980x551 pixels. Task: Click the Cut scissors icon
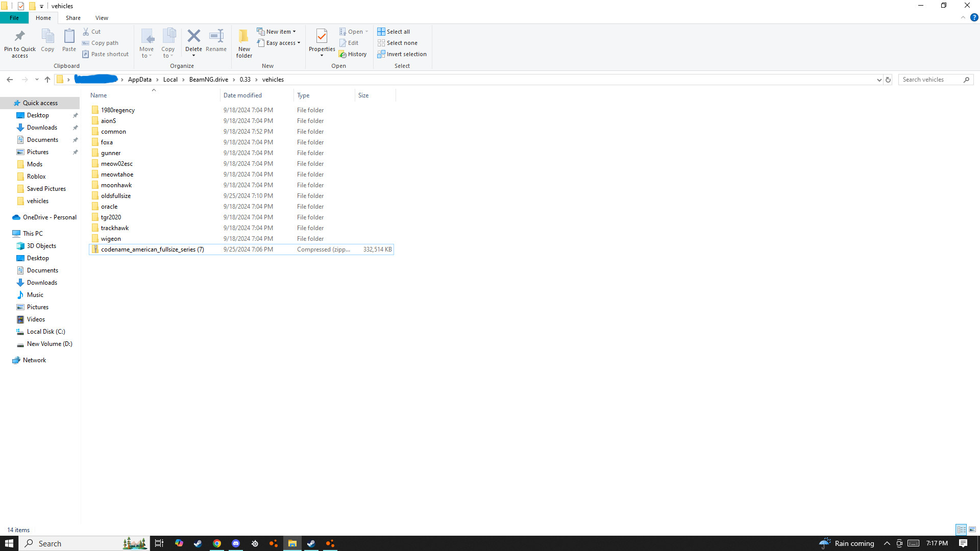click(x=86, y=32)
